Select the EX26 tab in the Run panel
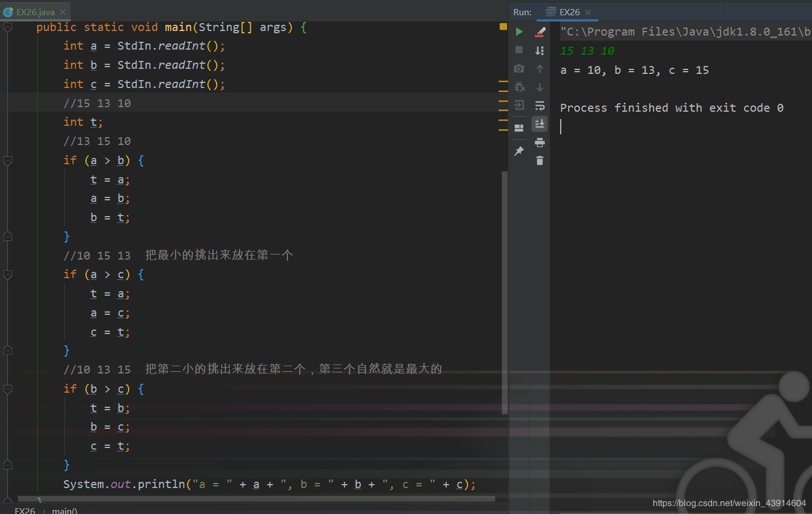 pos(569,12)
